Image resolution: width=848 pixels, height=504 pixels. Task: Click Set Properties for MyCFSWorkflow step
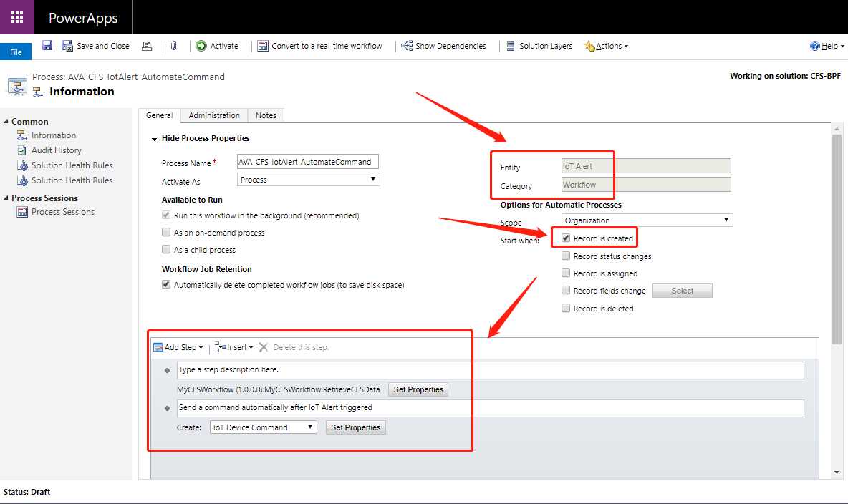click(418, 389)
